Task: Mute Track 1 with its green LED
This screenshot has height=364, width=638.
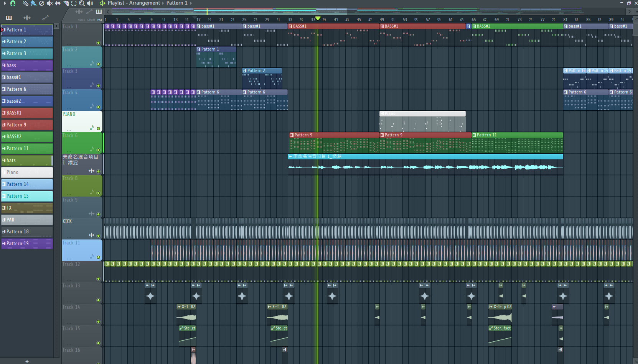Action: point(98,43)
